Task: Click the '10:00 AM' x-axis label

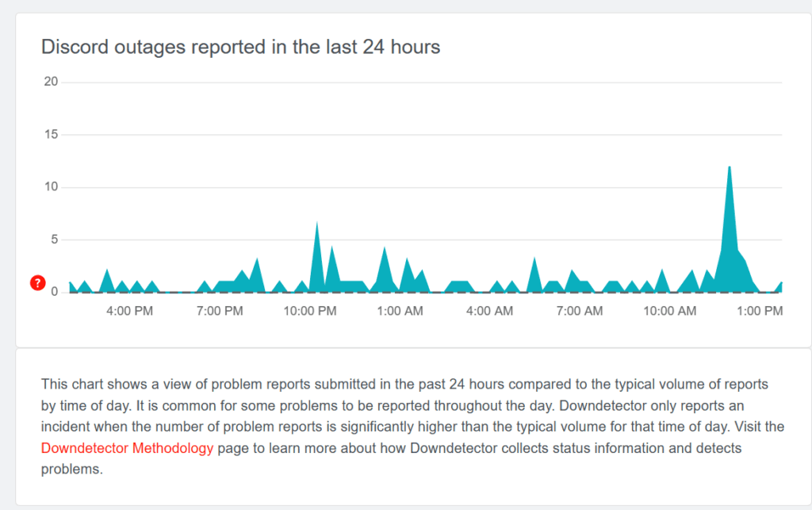Action: tap(669, 311)
